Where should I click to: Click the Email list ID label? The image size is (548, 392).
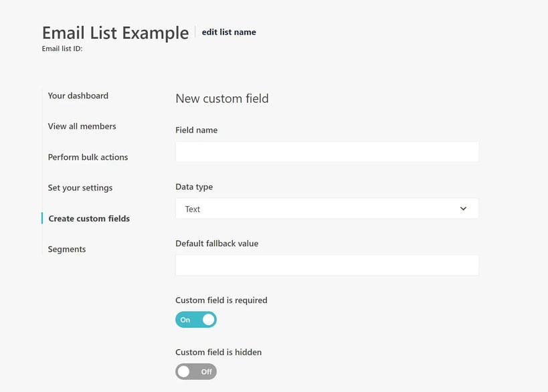[x=62, y=49]
